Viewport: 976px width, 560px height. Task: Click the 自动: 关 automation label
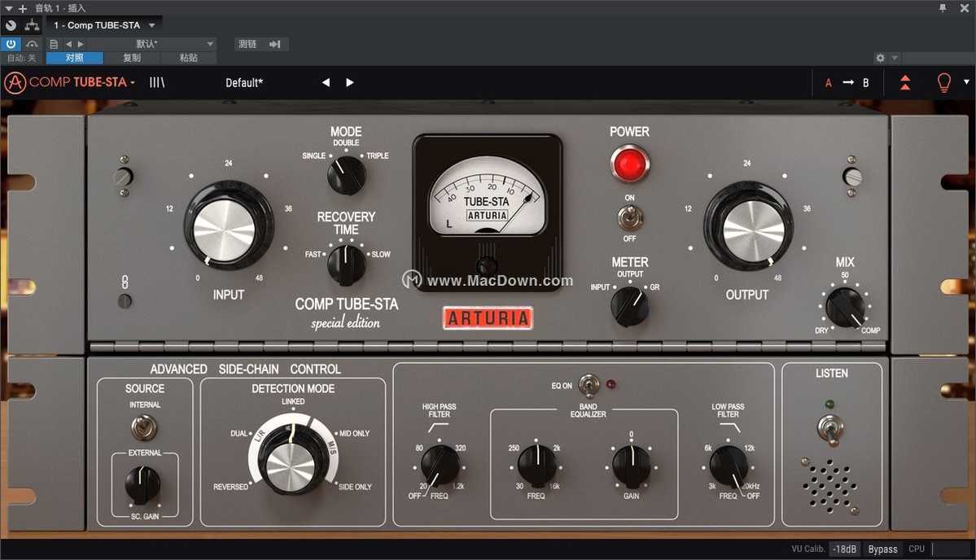[x=22, y=58]
